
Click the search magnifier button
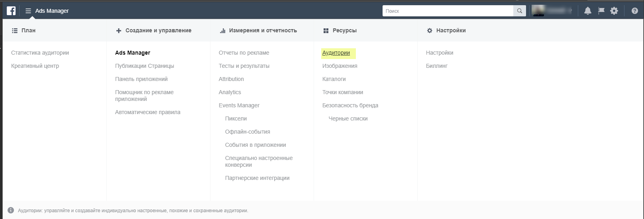point(519,11)
